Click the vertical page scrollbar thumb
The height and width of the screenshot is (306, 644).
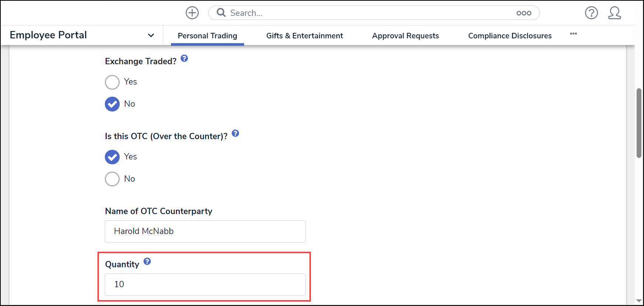coord(639,123)
